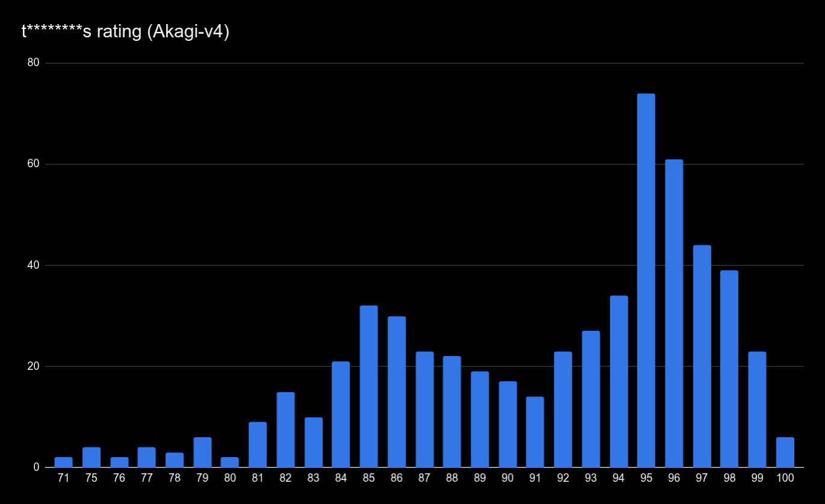Select the x-axis label "79"
Image resolution: width=825 pixels, height=504 pixels.
point(202,479)
